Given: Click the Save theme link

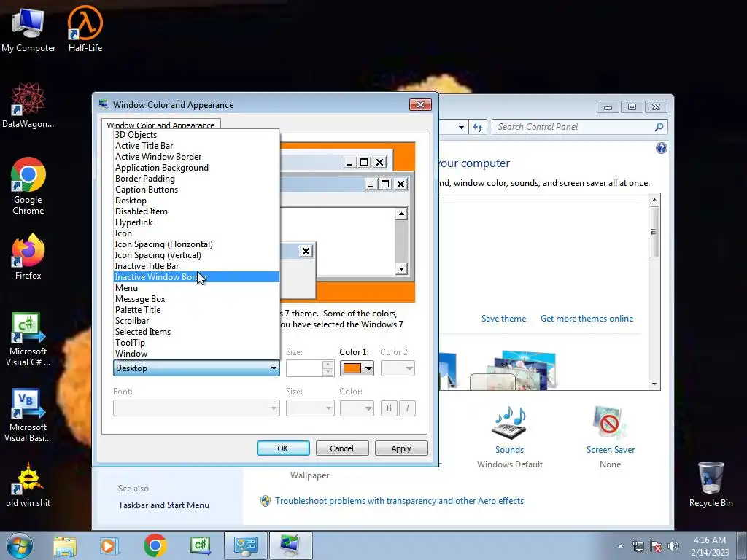Looking at the screenshot, I should [x=503, y=319].
